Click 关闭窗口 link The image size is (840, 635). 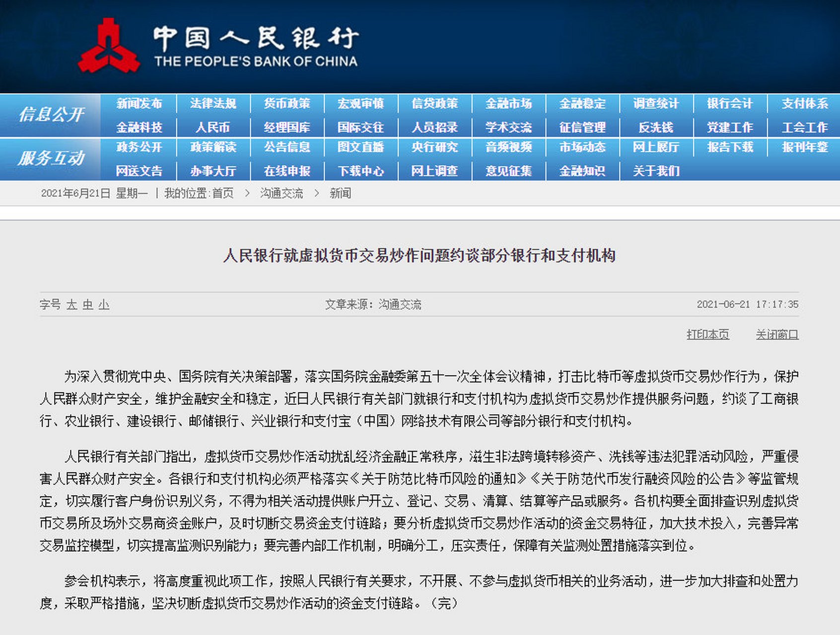click(x=777, y=335)
